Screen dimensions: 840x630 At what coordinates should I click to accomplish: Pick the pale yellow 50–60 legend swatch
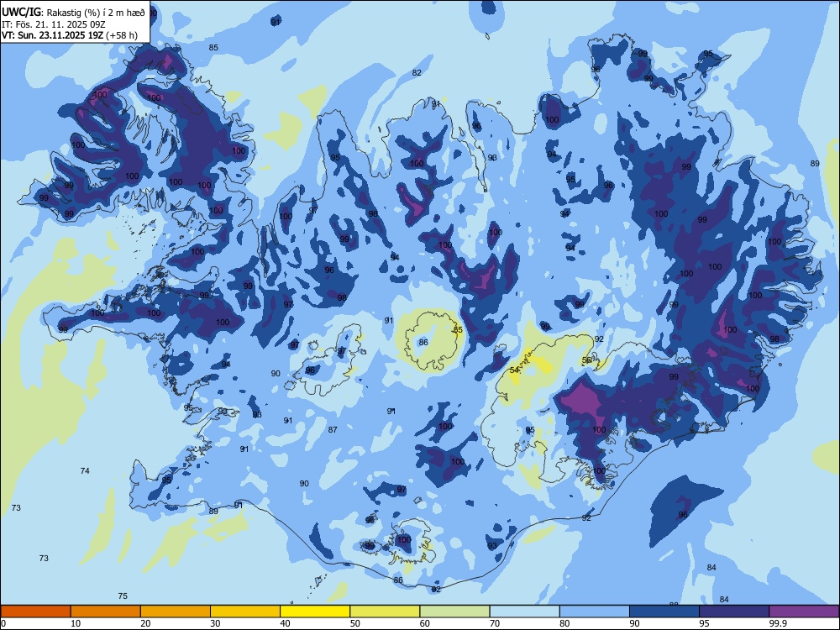[385, 612]
